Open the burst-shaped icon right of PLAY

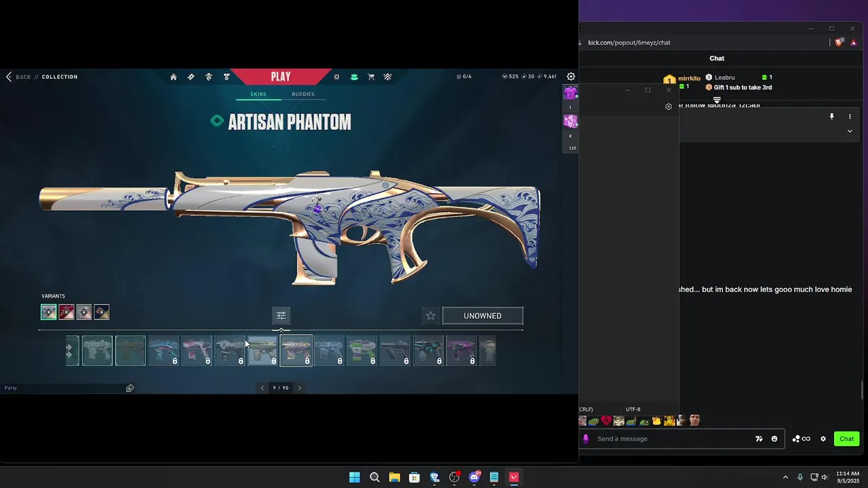(336, 77)
